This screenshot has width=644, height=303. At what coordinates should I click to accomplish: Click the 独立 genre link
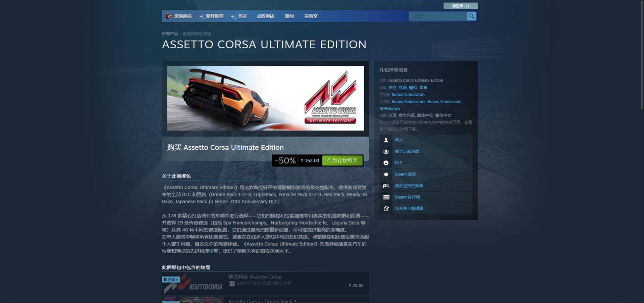click(x=392, y=88)
